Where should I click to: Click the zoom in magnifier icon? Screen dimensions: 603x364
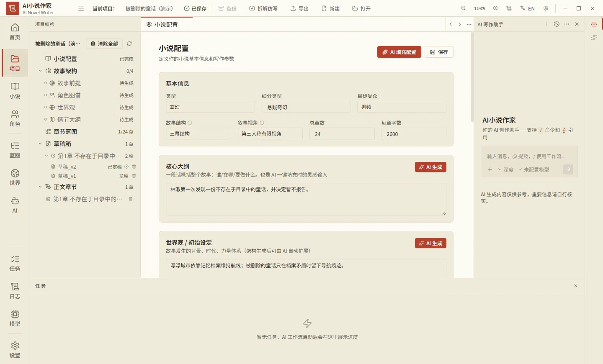pyautogui.click(x=495, y=8)
